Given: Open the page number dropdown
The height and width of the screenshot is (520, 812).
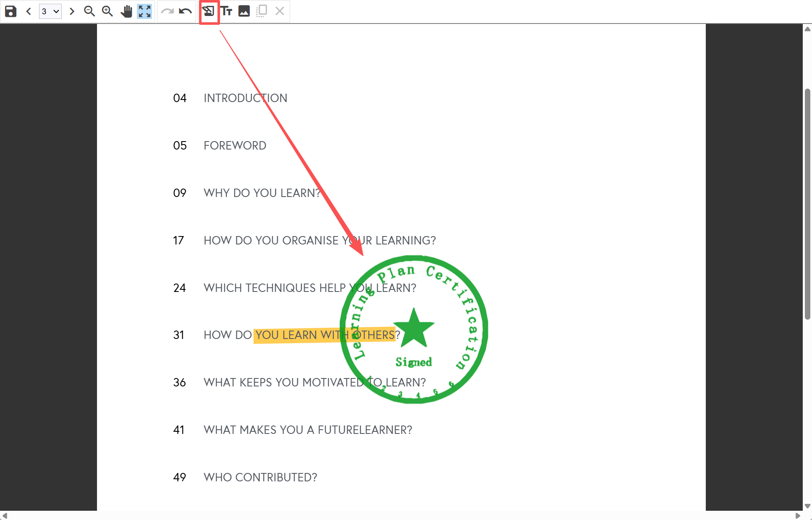Looking at the screenshot, I should coord(50,11).
